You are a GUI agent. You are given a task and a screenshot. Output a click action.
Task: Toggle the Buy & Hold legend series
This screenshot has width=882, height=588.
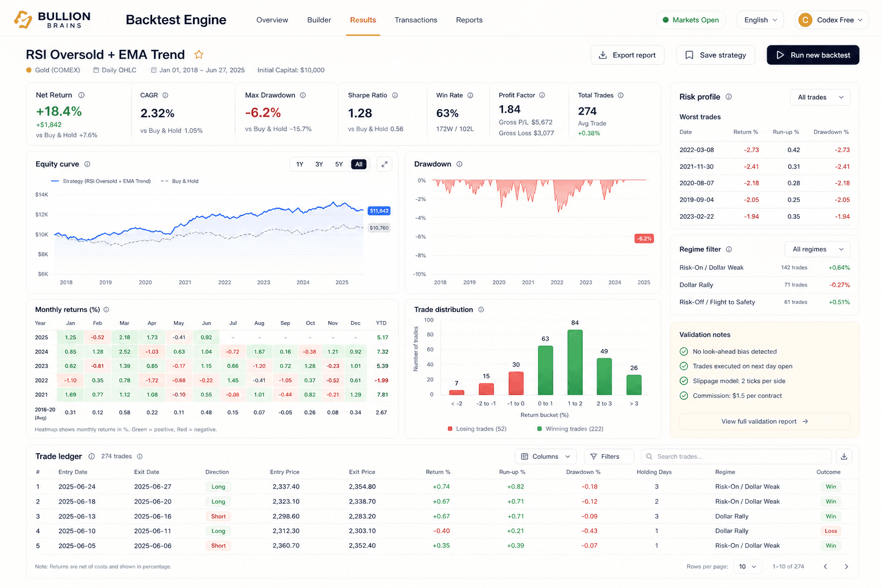pos(180,181)
